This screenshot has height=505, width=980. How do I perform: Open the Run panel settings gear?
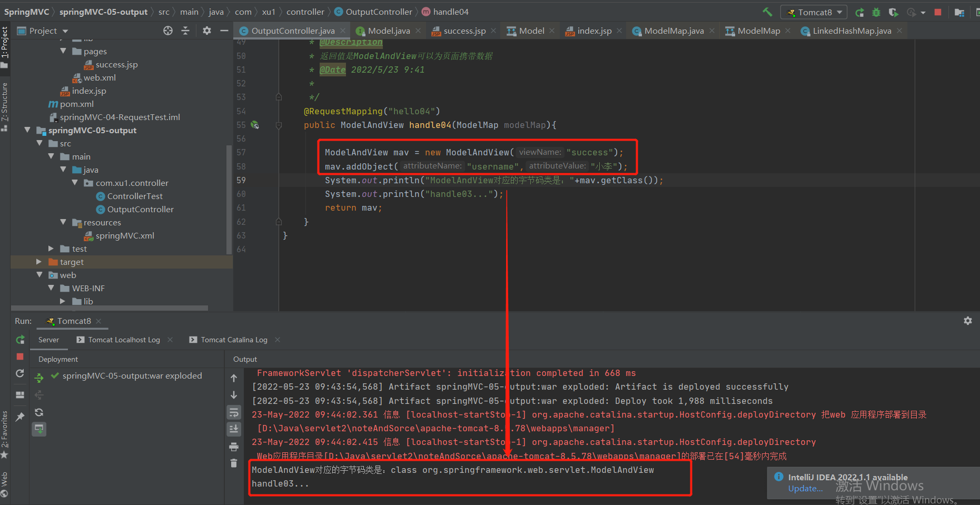coord(968,321)
